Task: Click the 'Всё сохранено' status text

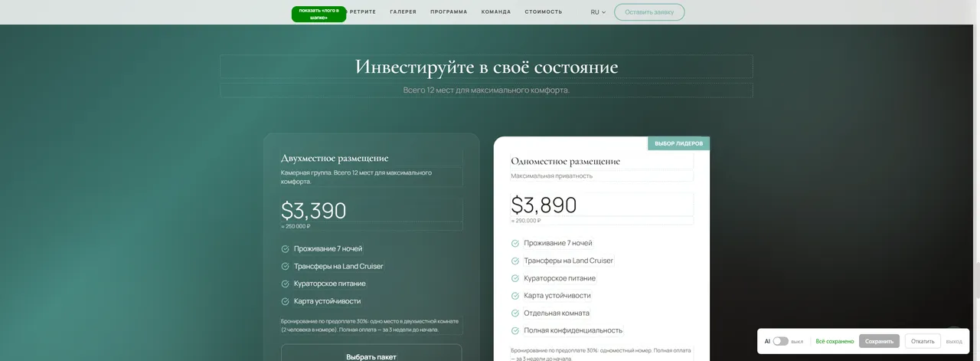Action: click(x=835, y=341)
